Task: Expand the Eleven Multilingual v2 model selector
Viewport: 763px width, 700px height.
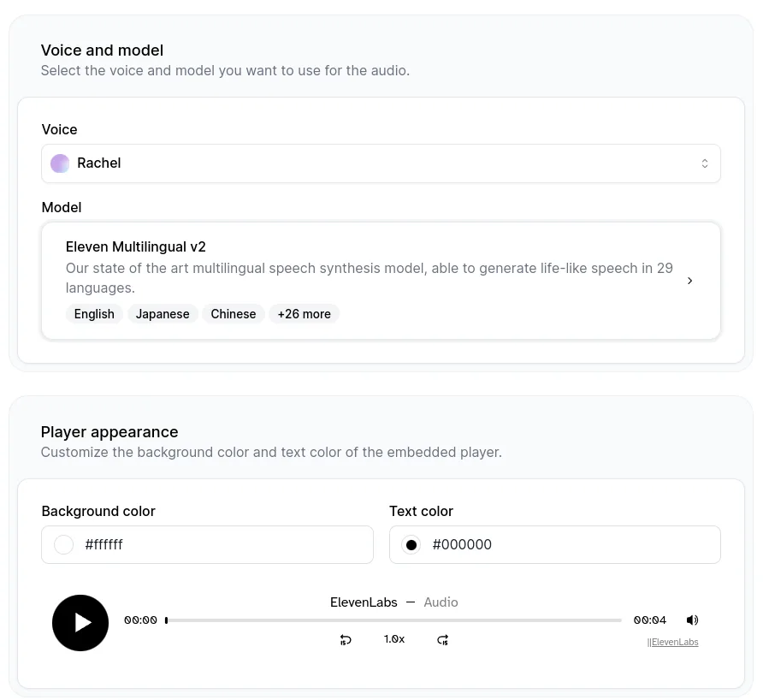Action: (x=689, y=281)
